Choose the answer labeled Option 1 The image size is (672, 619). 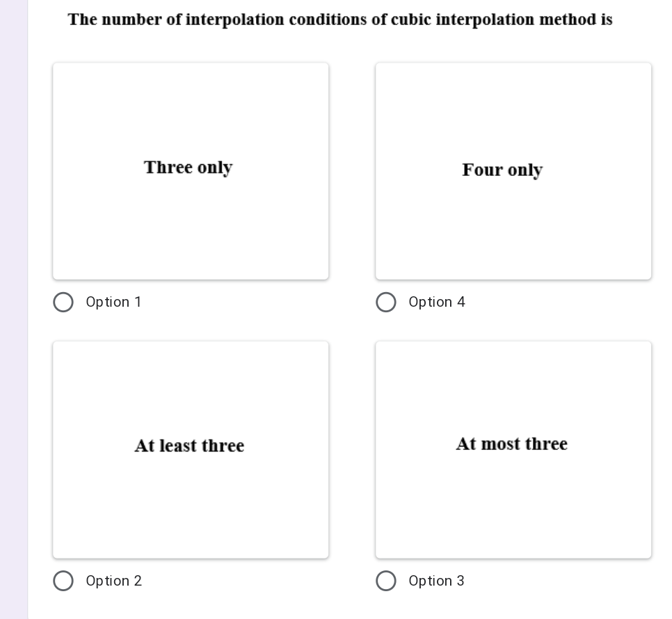(x=63, y=302)
